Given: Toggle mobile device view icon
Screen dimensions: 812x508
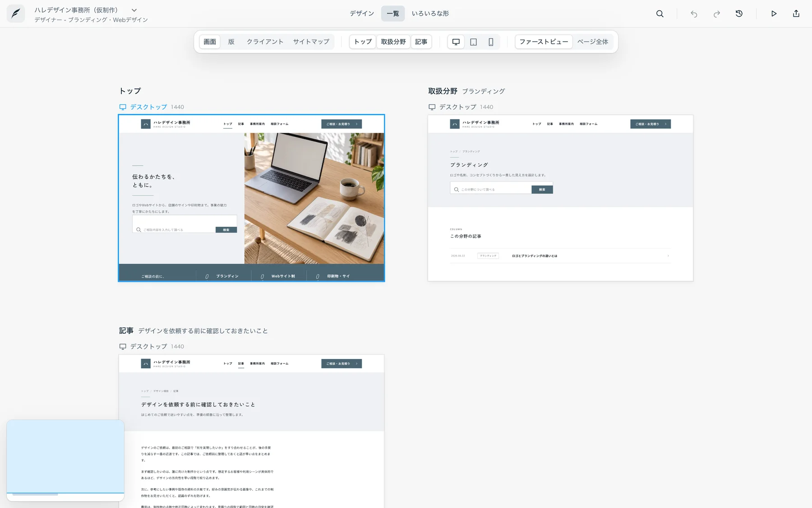Looking at the screenshot, I should [x=491, y=42].
